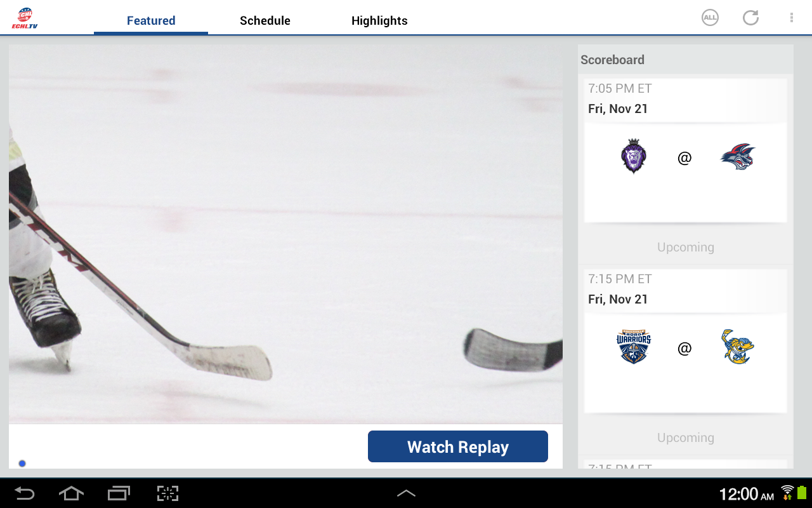Open the ECHL TV logo home
Viewport: 812px width, 508px height.
(25, 18)
